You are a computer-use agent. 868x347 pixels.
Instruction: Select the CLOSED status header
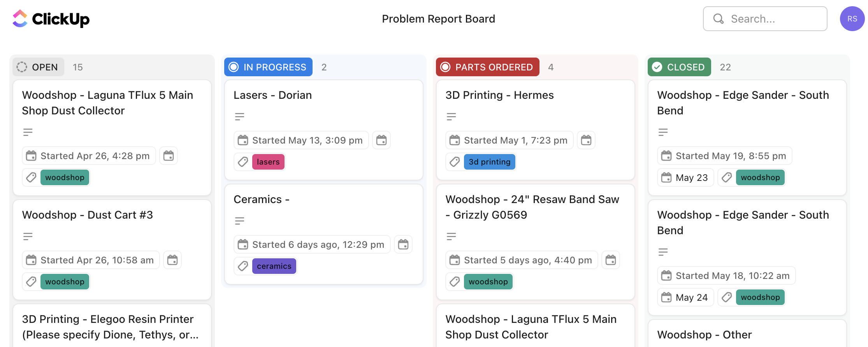point(679,67)
